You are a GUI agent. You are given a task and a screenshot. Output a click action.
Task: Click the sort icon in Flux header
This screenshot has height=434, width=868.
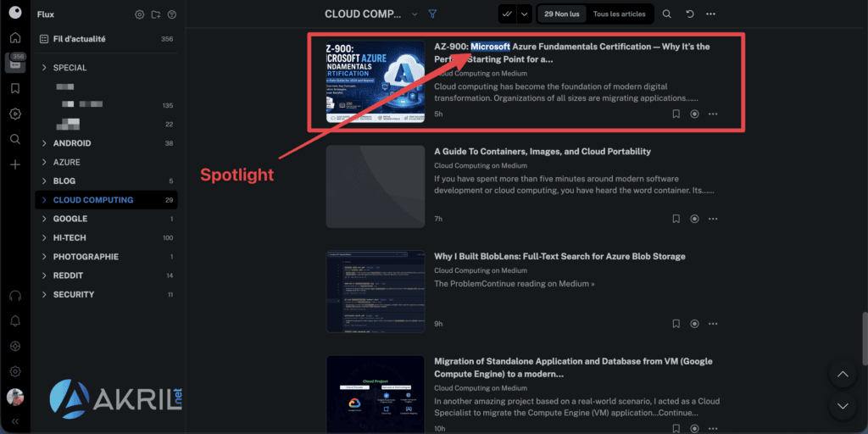pos(172,14)
